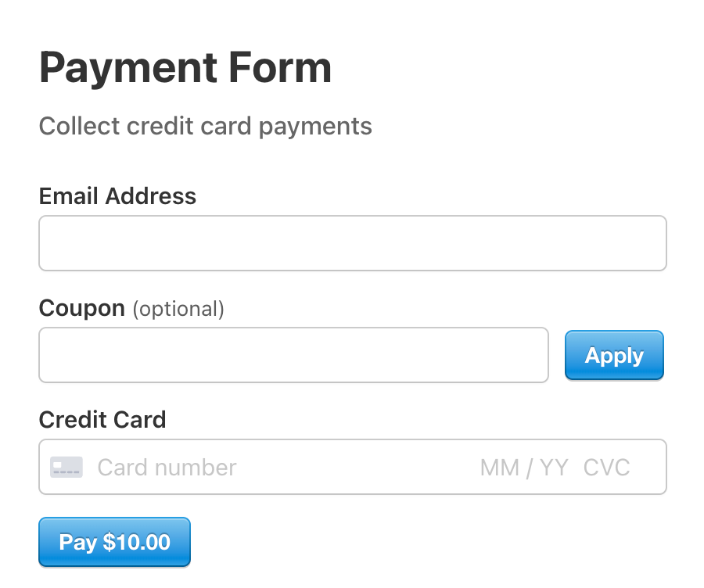This screenshot has height=588, width=704.
Task: Click the word Payment in the heading
Action: pos(128,68)
